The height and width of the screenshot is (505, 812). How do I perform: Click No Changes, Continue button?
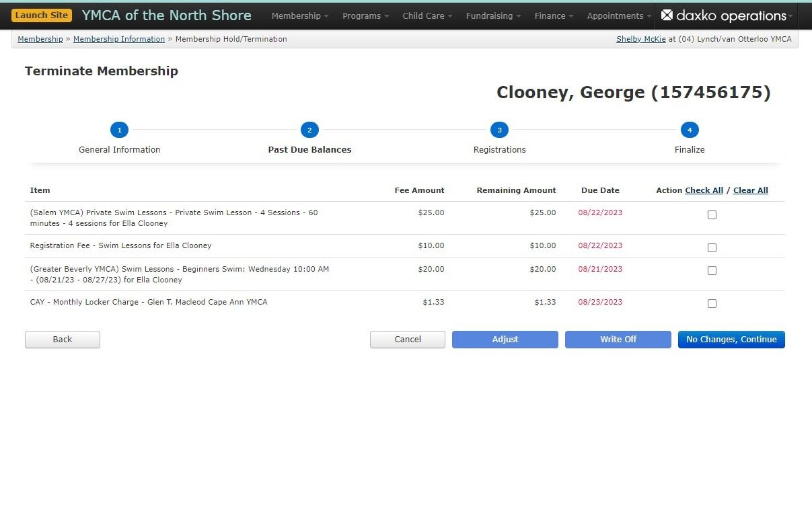(731, 340)
